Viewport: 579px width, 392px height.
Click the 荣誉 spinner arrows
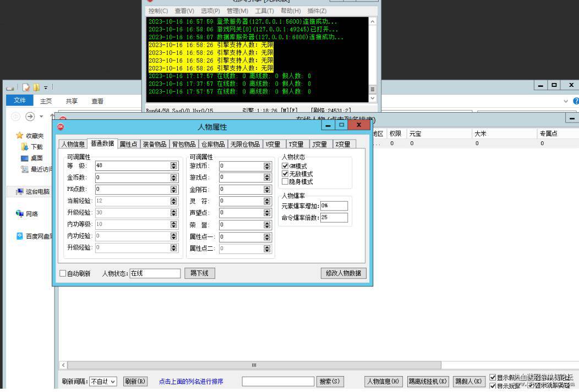point(267,224)
